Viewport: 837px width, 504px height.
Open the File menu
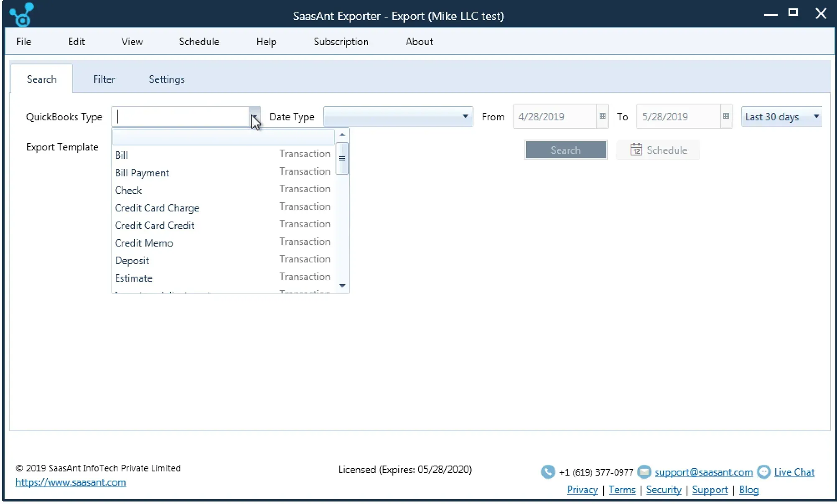[24, 42]
